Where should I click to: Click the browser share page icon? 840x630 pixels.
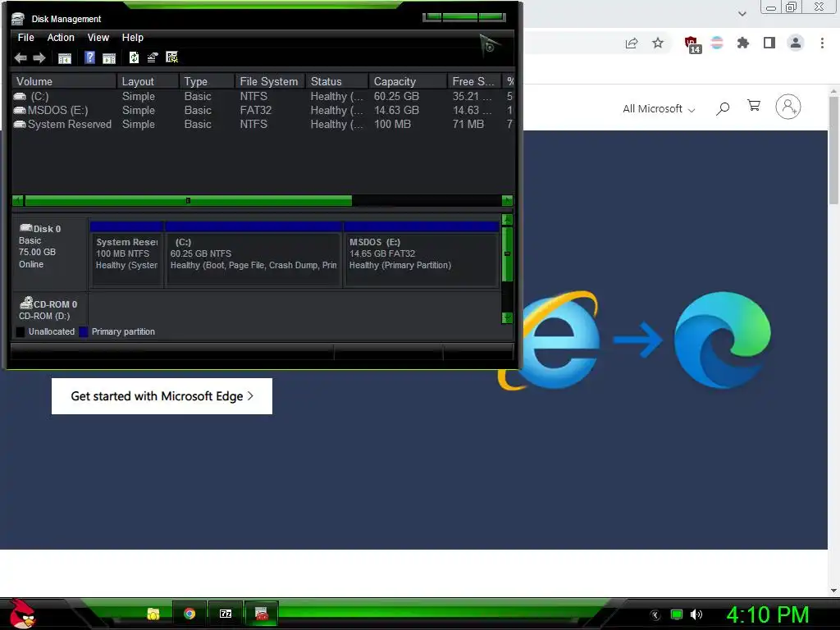(632, 43)
